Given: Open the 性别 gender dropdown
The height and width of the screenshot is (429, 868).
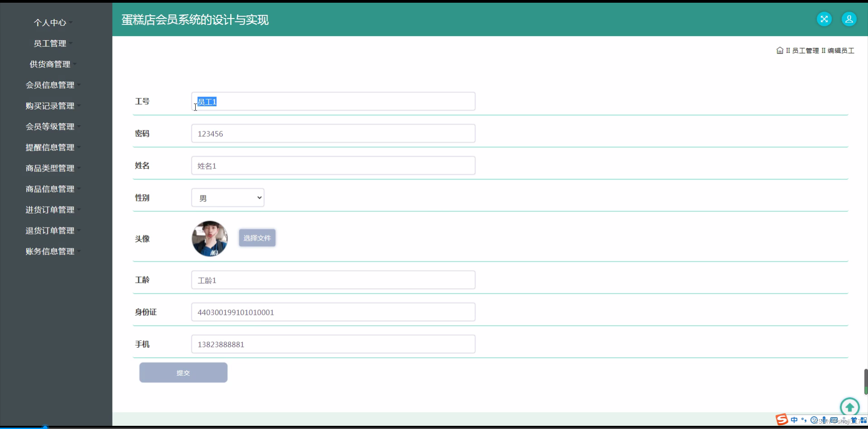Looking at the screenshot, I should (x=227, y=197).
